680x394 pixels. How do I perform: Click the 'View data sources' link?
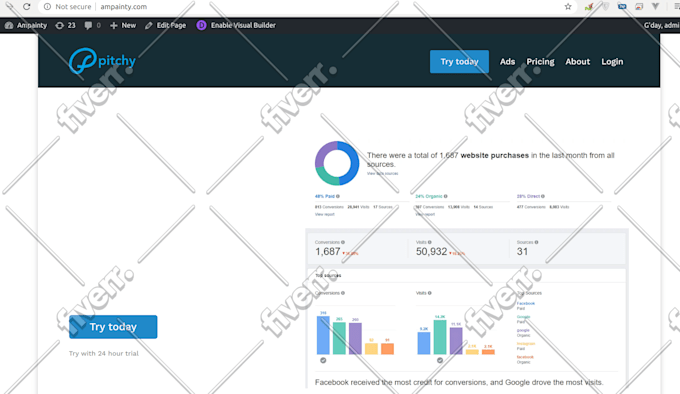pyautogui.click(x=382, y=173)
